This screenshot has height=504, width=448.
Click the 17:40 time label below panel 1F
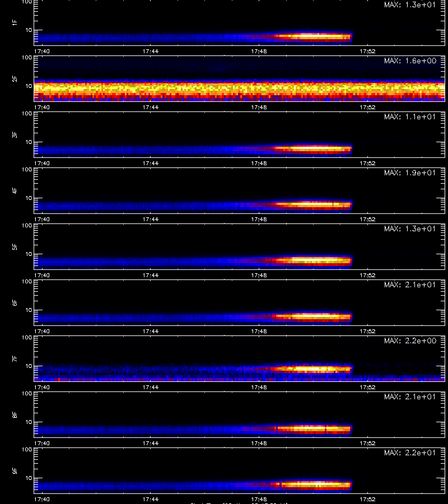coord(42,51)
